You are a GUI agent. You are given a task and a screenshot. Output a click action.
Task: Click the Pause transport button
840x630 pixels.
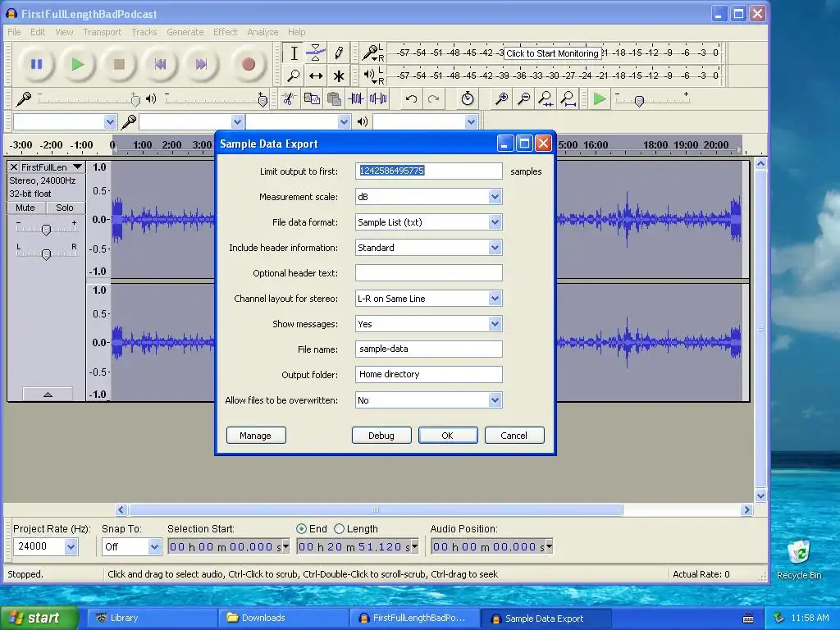click(36, 64)
